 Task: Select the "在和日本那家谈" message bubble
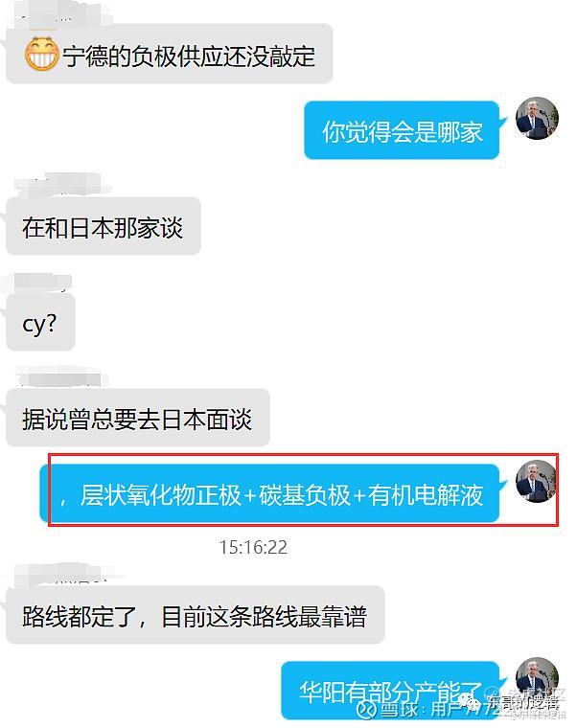tap(104, 227)
